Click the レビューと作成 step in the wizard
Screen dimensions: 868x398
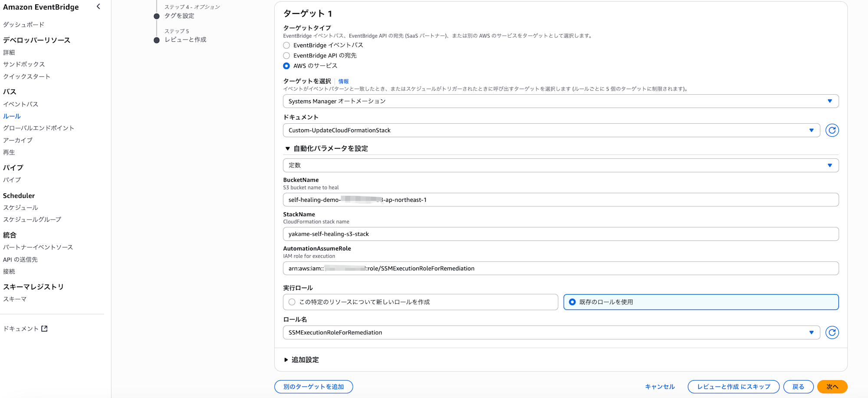coord(185,39)
